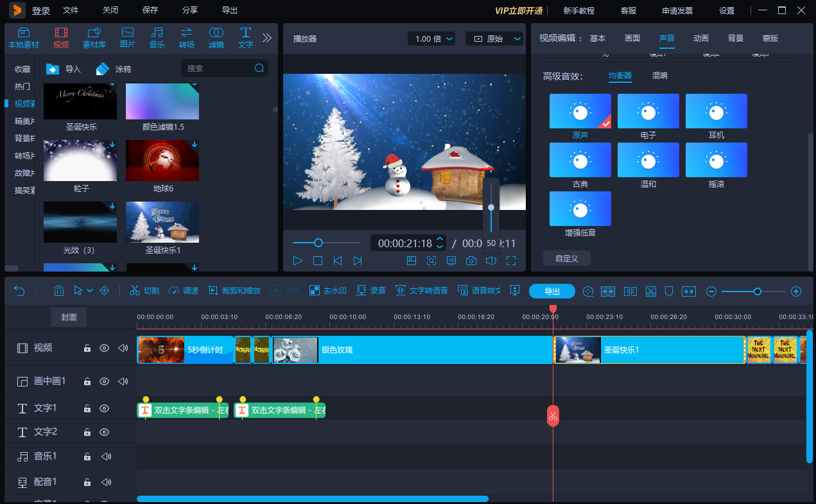Adjust the timeline zoom slider
816x504 pixels.
tap(758, 291)
